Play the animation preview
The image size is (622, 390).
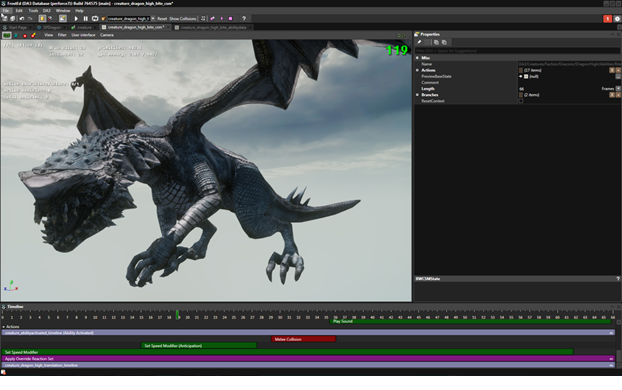click(76, 19)
